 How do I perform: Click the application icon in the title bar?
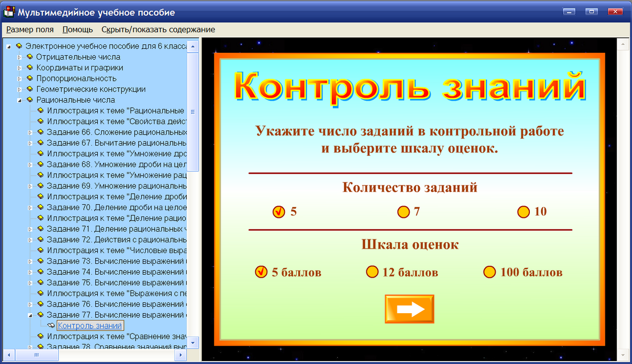click(8, 12)
